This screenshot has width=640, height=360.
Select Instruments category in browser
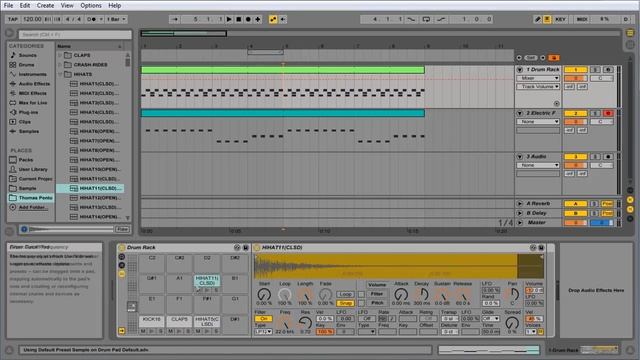point(32,74)
